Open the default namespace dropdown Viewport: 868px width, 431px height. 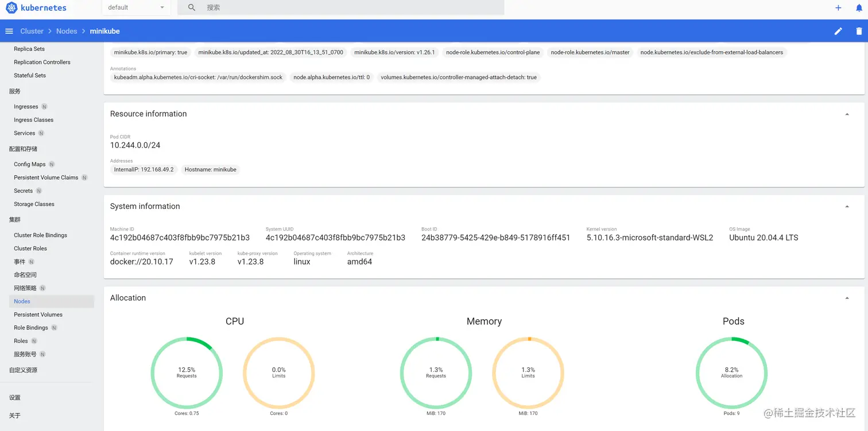click(136, 7)
